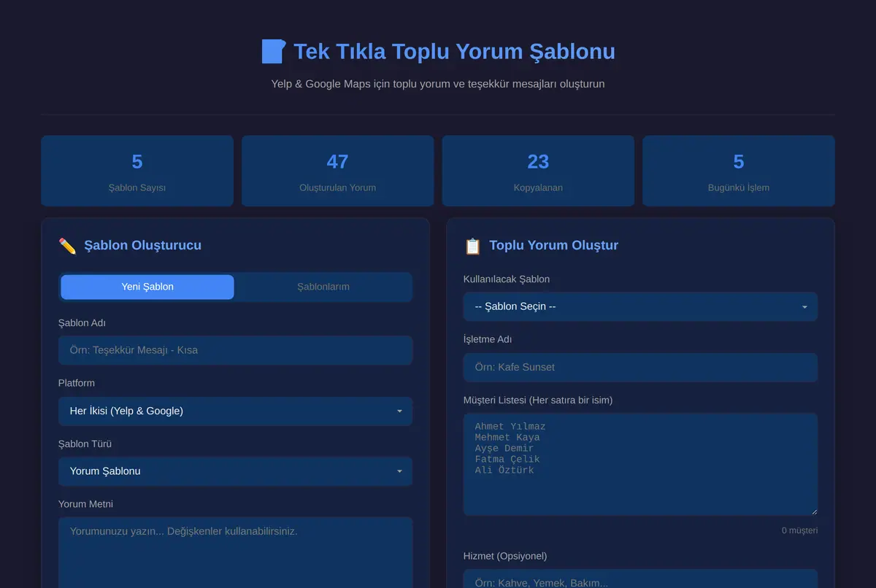Viewport: 876px width, 588px height.
Task: Click the clipboard icon next to Toplu Yorum Oluştur
Action: 472,246
